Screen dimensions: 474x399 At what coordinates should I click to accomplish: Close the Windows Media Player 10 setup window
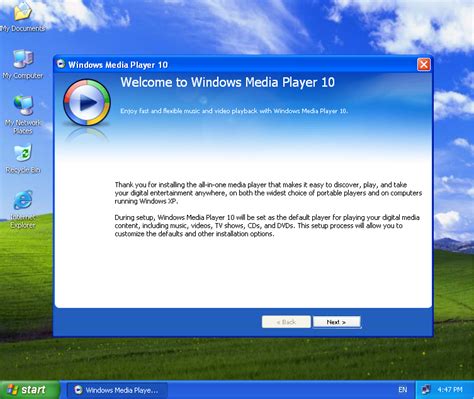pyautogui.click(x=424, y=64)
